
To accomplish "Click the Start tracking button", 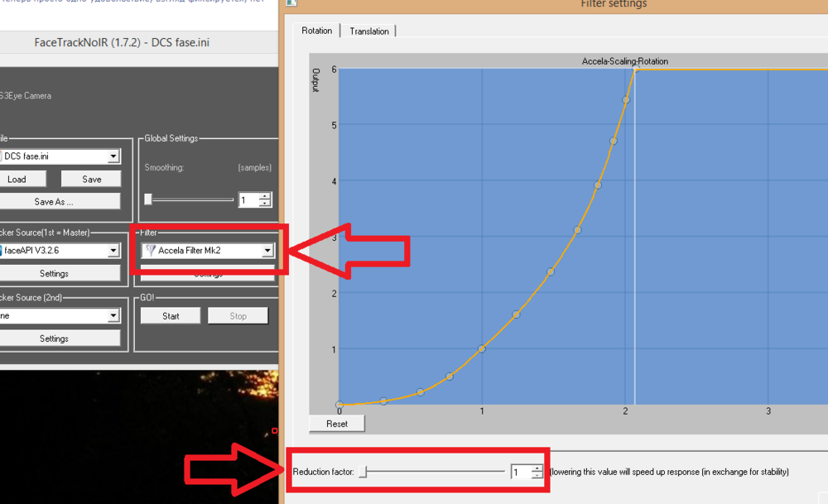I will click(x=171, y=316).
